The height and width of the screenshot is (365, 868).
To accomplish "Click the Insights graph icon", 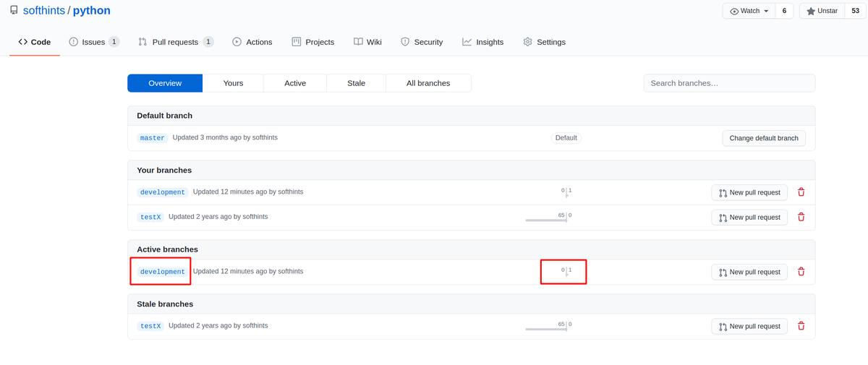I will pyautogui.click(x=467, y=42).
